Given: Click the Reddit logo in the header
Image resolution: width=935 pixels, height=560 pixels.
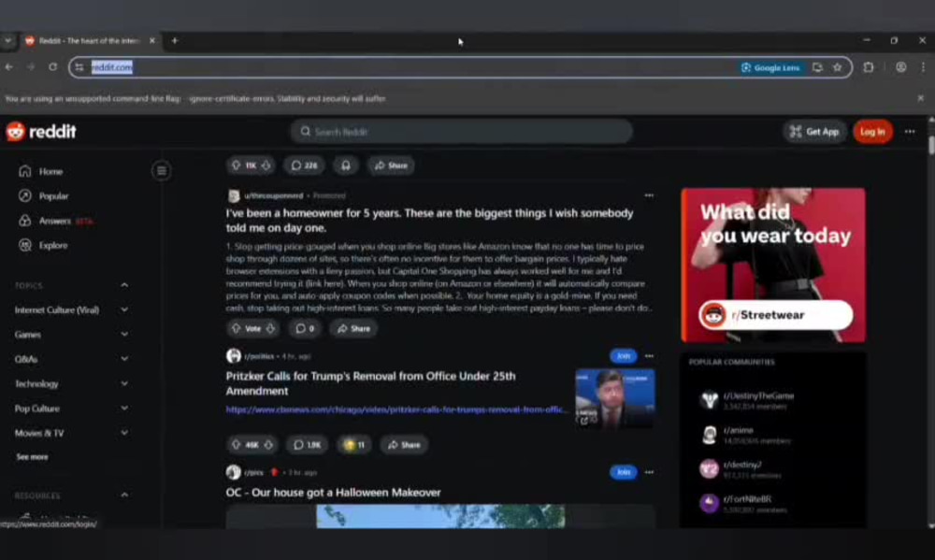Looking at the screenshot, I should [41, 131].
